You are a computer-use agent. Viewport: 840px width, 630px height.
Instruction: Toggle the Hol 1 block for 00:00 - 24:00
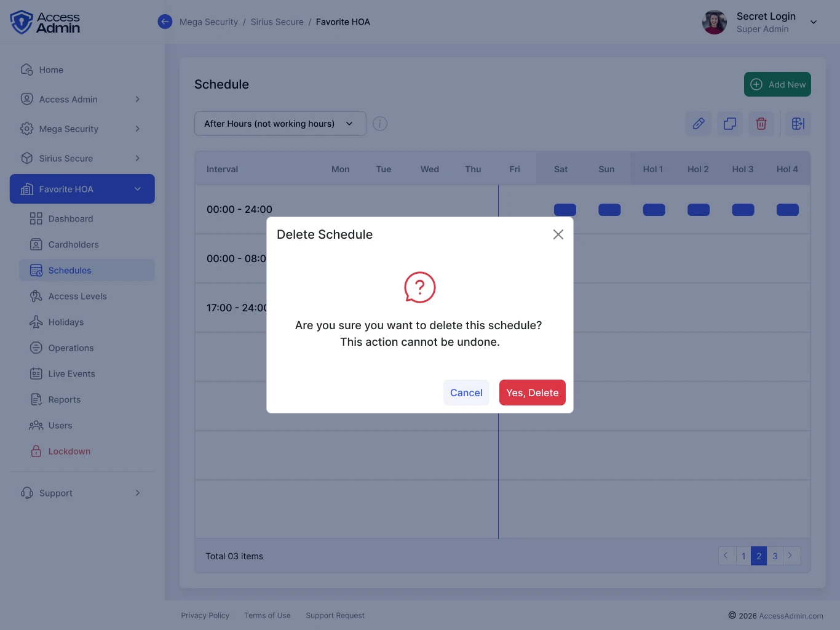[654, 210]
